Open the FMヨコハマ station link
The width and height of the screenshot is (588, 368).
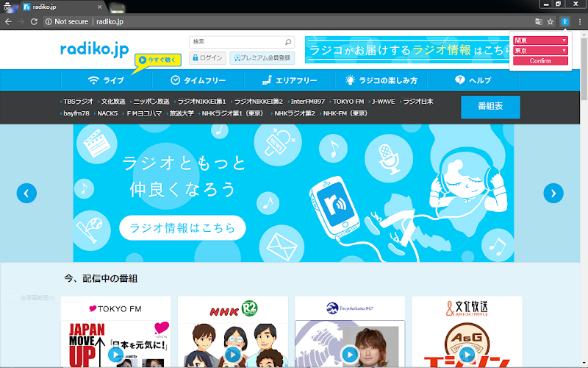pyautogui.click(x=144, y=113)
